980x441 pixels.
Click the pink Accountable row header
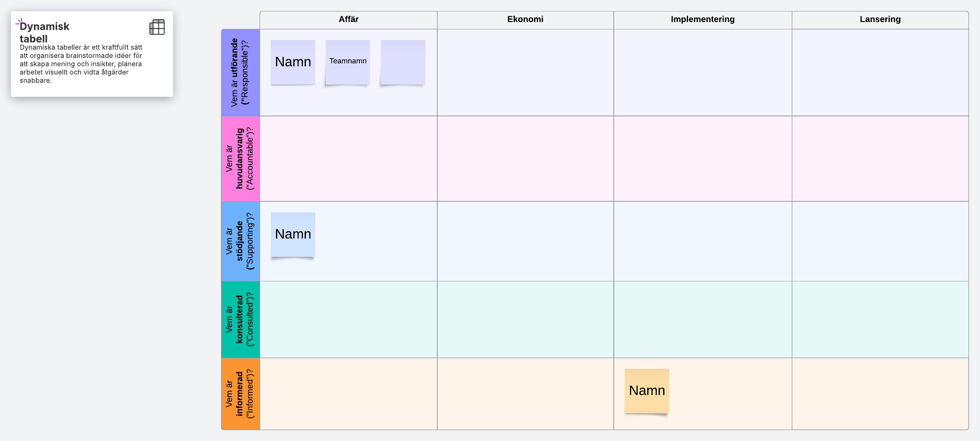coord(240,158)
